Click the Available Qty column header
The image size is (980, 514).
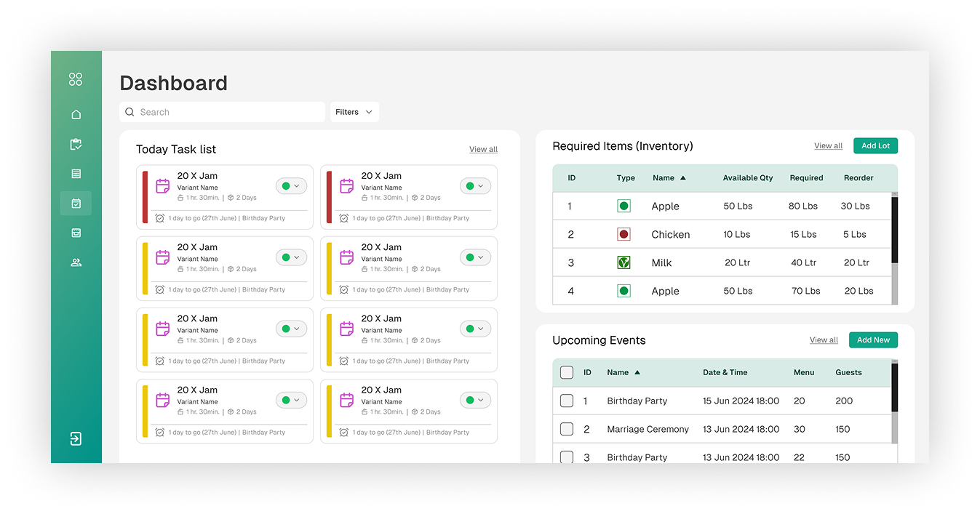pos(748,178)
